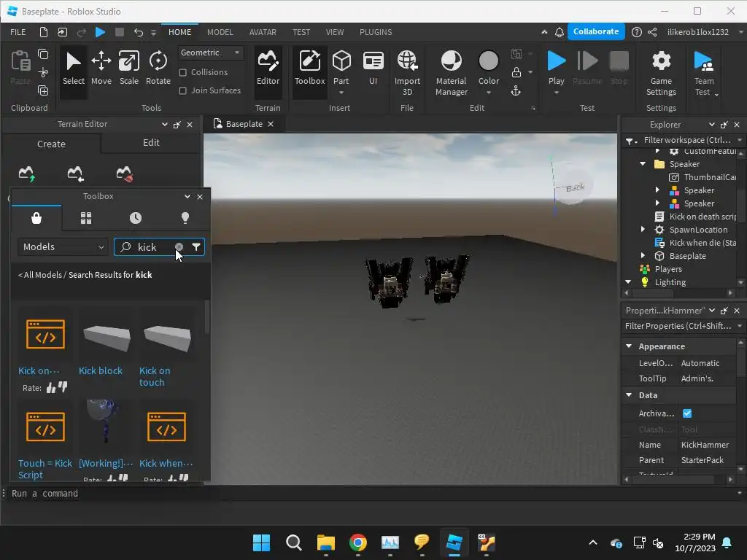Screen dimensions: 747x560
Task: Go back to All Models link
Action: tap(40, 275)
